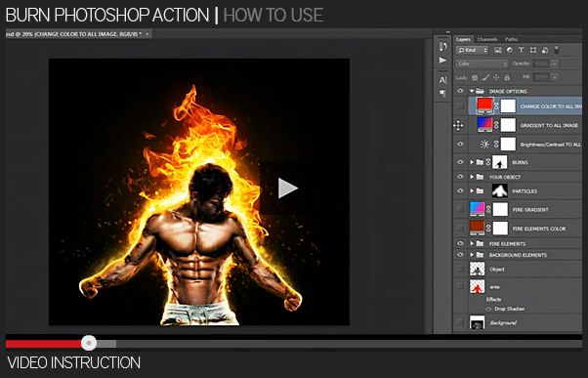Switch to the Channels tab
588x378 pixels.
487,39
